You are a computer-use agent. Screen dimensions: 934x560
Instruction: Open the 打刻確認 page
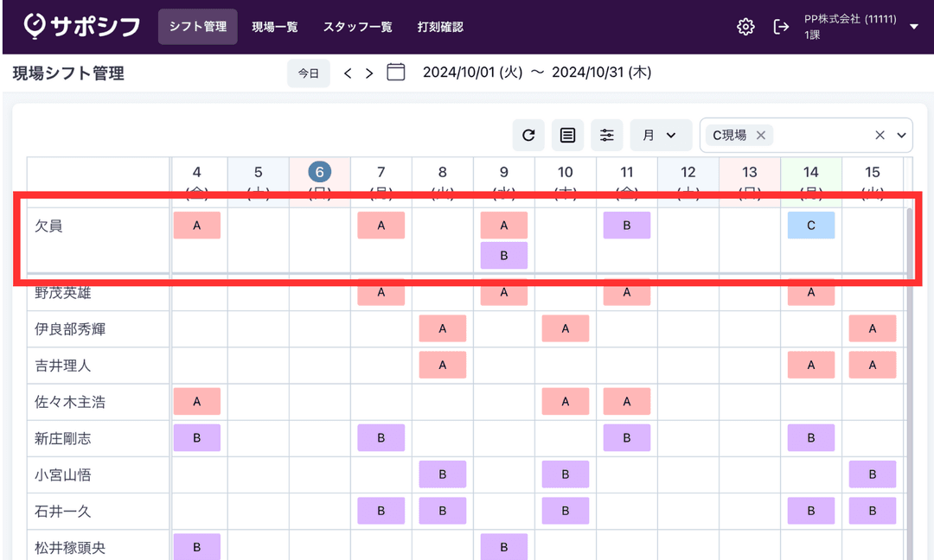[x=440, y=27]
